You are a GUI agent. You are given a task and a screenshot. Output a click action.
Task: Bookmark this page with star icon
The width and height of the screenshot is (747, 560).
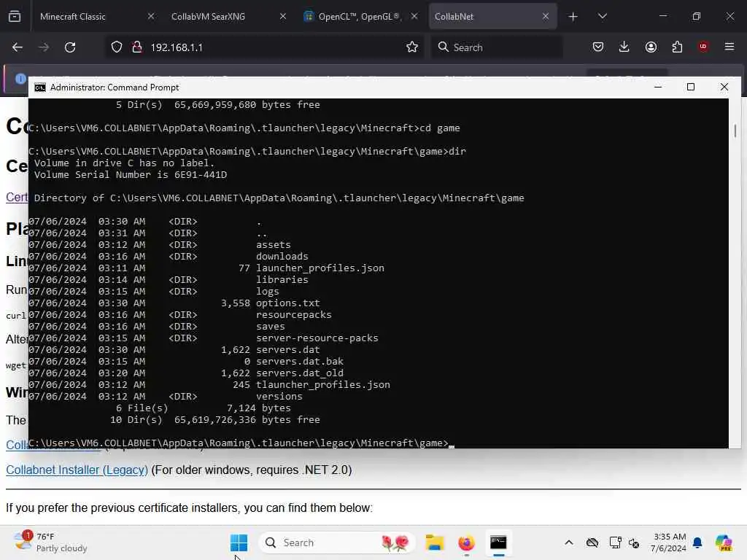click(412, 47)
